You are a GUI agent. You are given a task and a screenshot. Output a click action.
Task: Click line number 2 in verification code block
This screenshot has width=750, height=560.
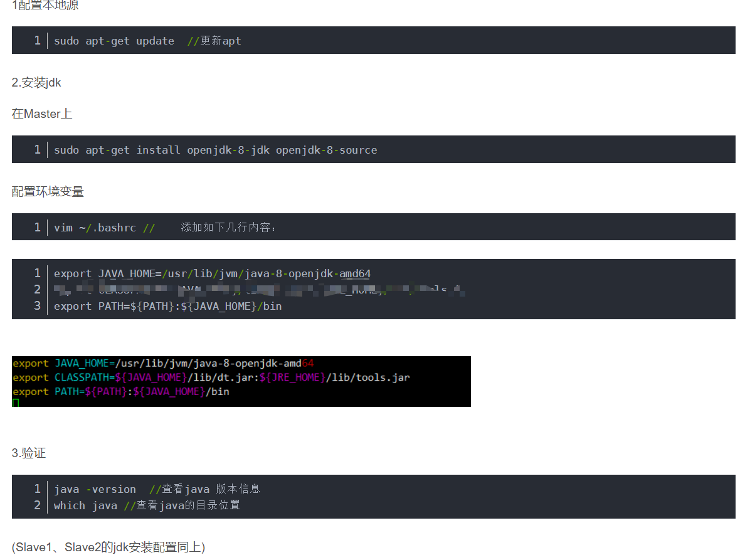tap(37, 505)
